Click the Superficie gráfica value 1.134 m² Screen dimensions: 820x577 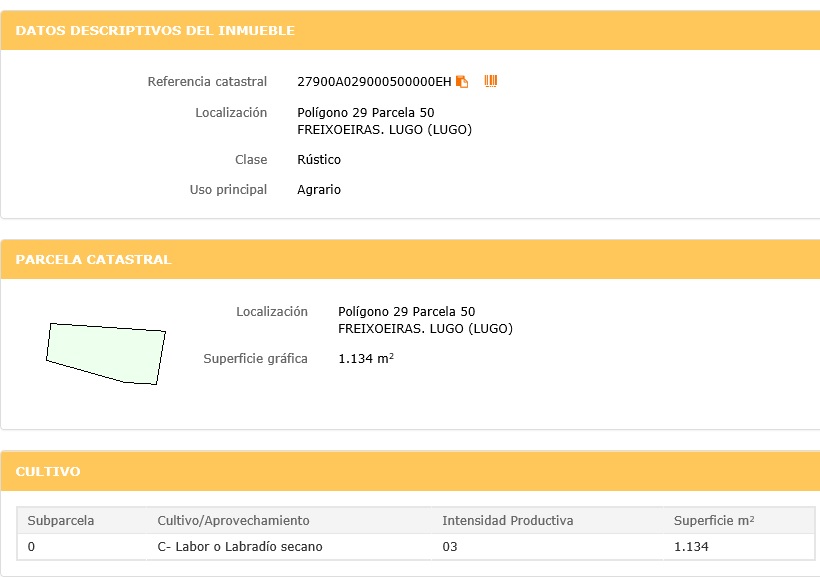[x=365, y=359]
